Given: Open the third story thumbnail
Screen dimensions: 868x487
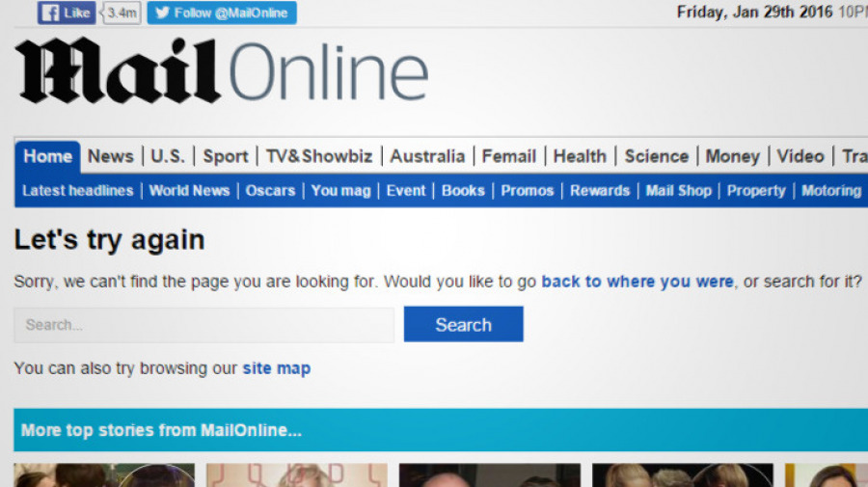Looking at the screenshot, I should (x=490, y=475).
